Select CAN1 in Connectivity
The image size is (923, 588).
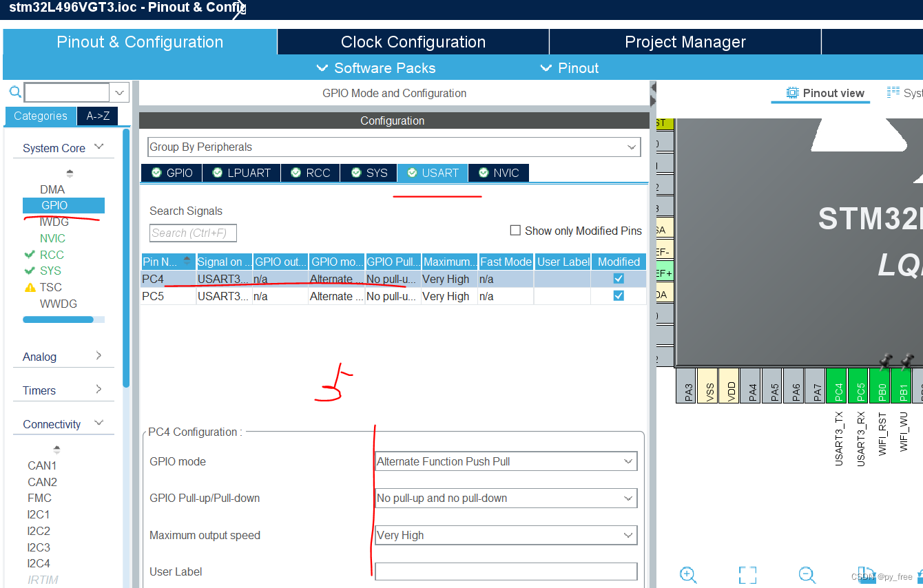42,465
